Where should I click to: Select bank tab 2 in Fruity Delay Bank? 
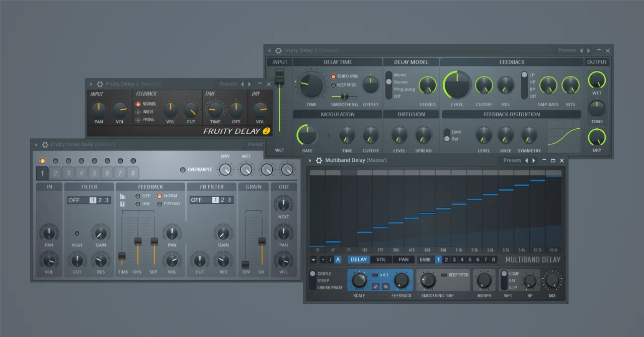(55, 174)
